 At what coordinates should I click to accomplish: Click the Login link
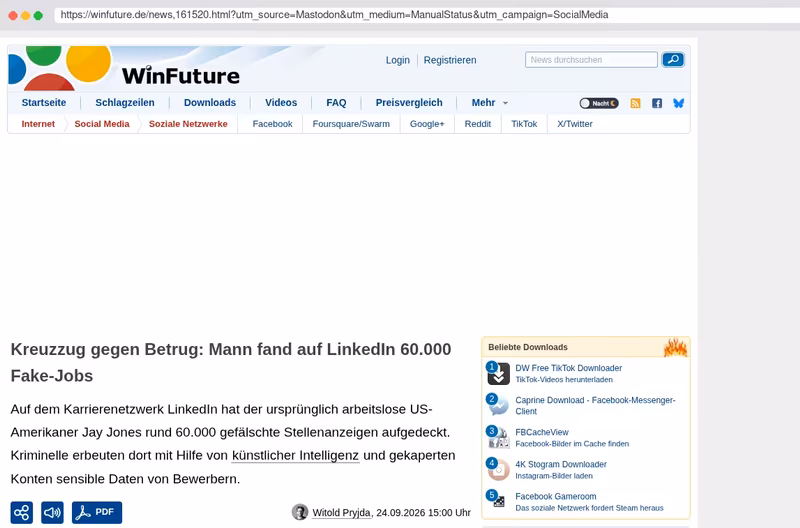[x=397, y=60]
